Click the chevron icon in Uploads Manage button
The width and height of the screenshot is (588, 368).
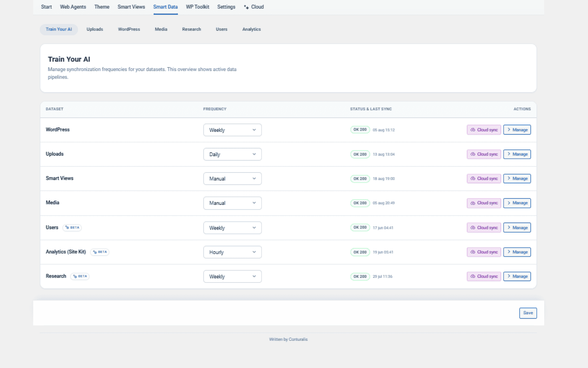pos(509,154)
